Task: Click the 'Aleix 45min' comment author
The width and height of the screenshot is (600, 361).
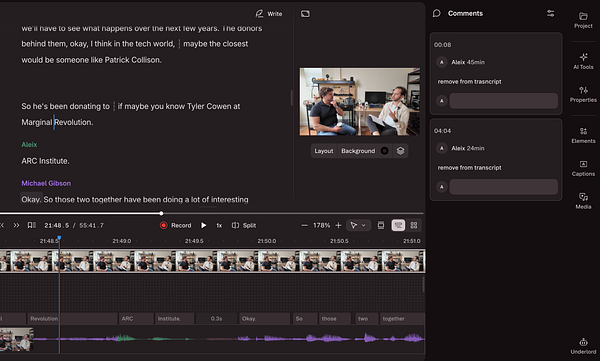Action: click(x=468, y=62)
